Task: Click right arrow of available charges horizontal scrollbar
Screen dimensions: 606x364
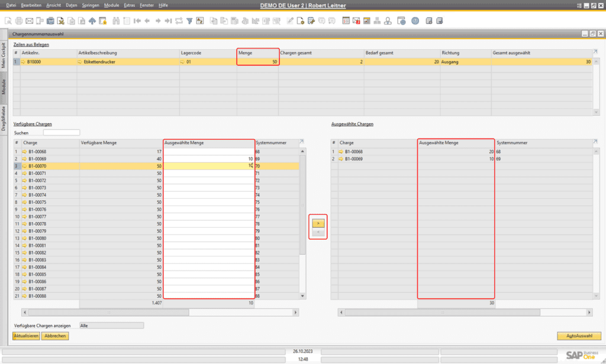Action: pos(296,313)
